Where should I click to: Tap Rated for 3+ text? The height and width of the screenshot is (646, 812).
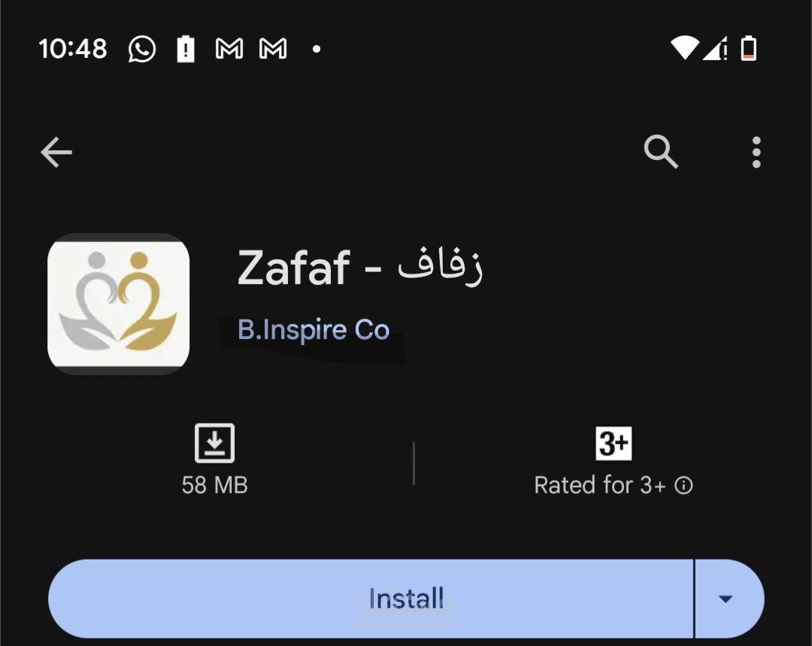click(x=603, y=485)
